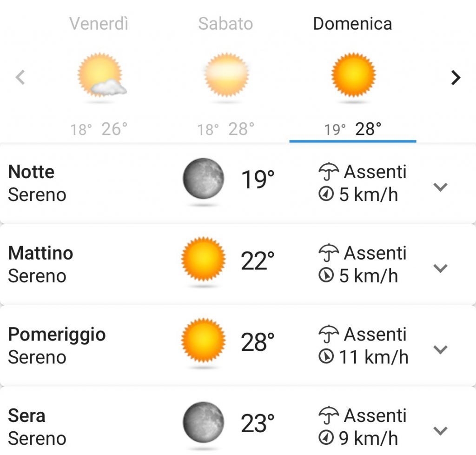Tap the Notte moon icon
Screen dimensions: 476x455
pos(204,179)
